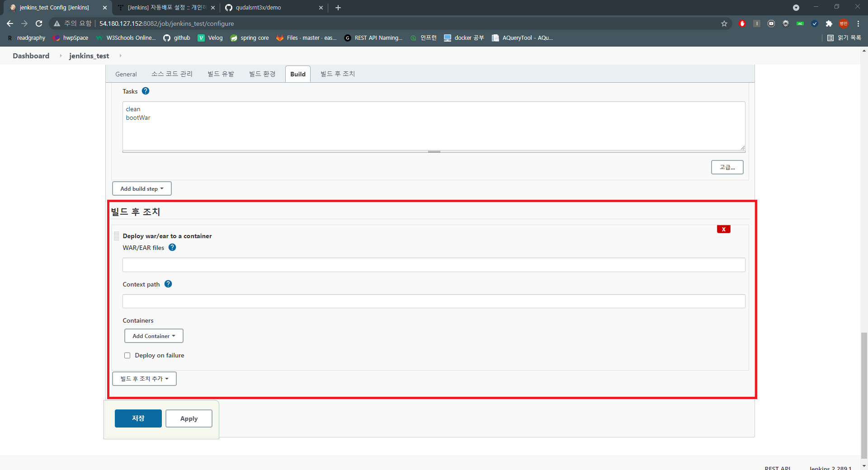Enable the Deploy on failure checkbox

[127, 355]
